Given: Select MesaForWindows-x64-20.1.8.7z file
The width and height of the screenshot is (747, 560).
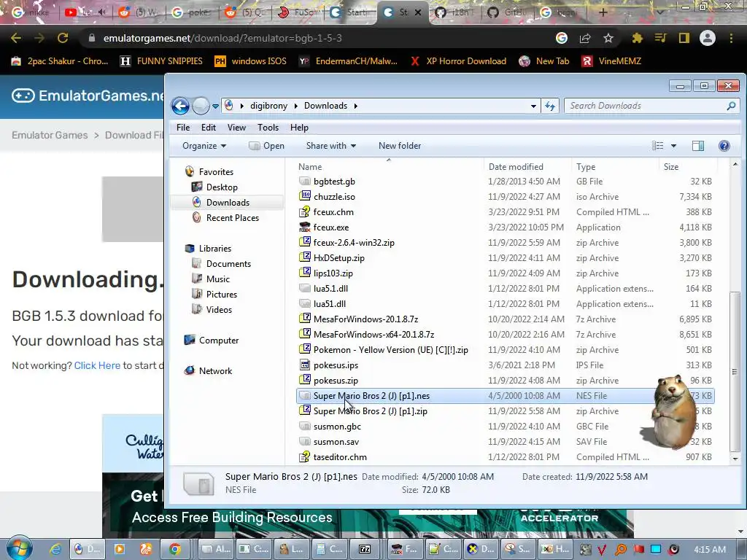Looking at the screenshot, I should 373,334.
